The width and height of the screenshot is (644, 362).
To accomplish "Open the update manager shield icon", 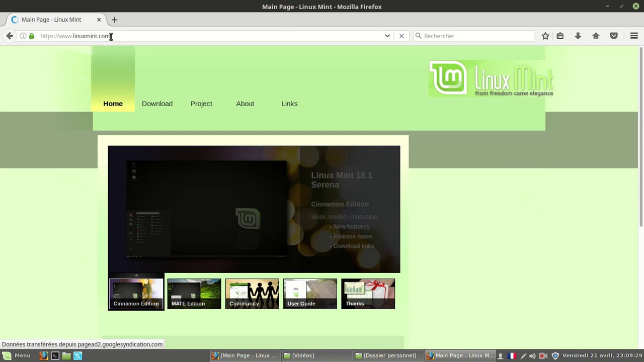I will click(555, 356).
